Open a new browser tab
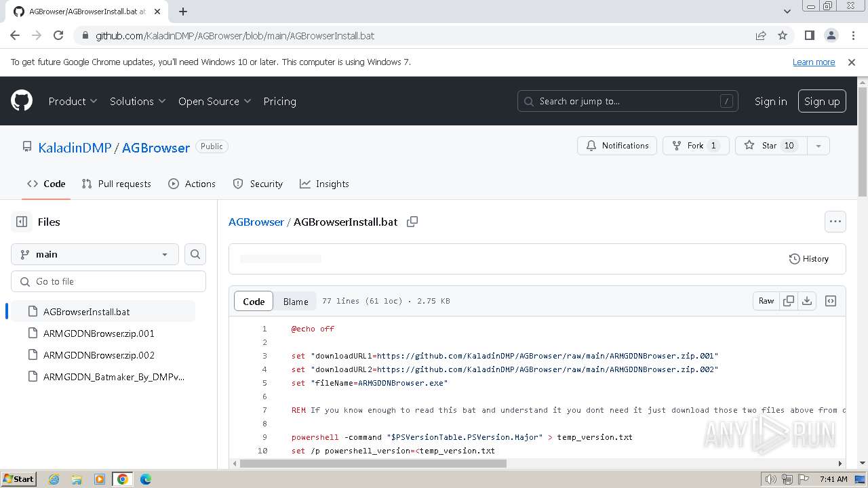The height and width of the screenshot is (488, 868). click(183, 12)
